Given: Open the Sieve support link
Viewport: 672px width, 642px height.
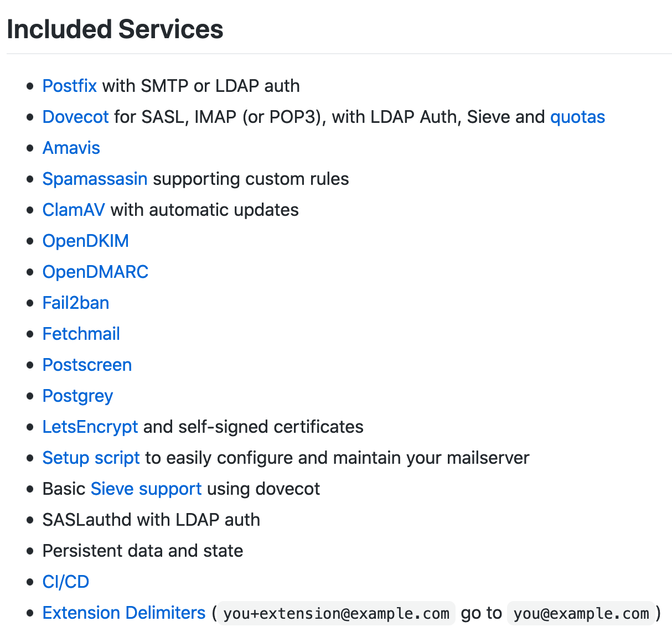Looking at the screenshot, I should [146, 489].
